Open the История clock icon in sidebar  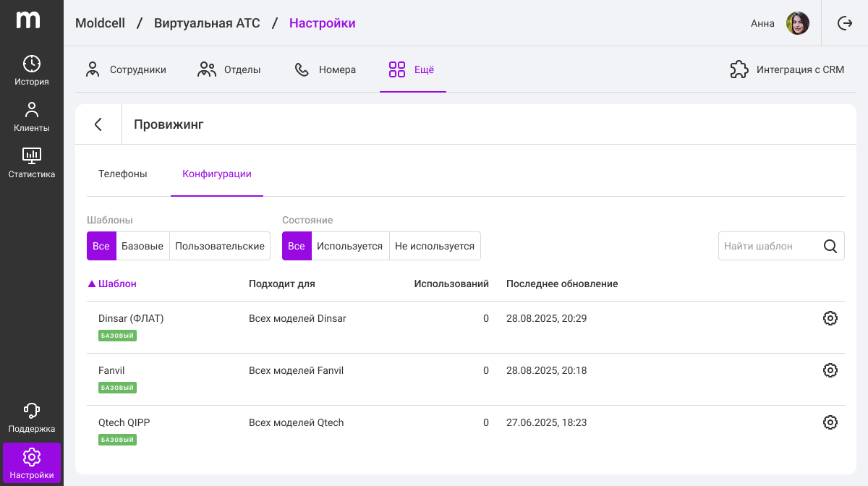point(32,64)
